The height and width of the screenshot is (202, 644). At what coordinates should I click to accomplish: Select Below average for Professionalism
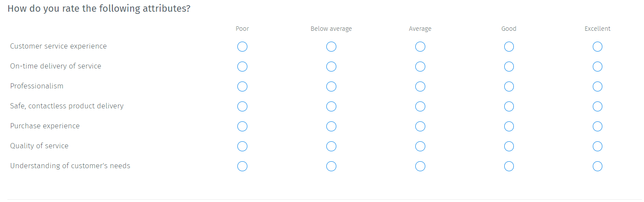pos(331,86)
